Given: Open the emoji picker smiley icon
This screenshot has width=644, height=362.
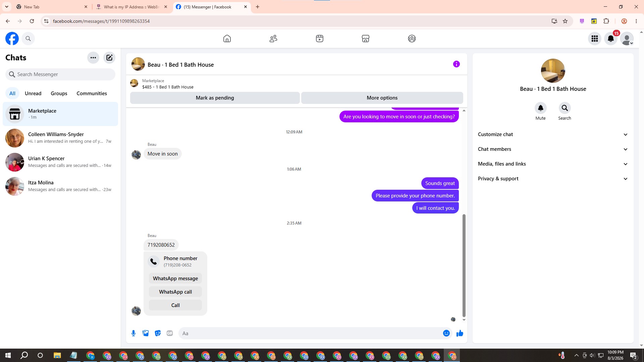Looking at the screenshot, I should pyautogui.click(x=446, y=333).
